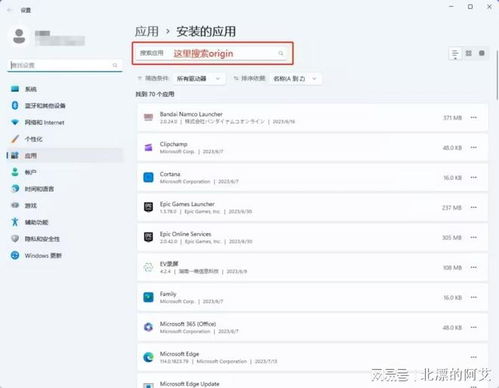This screenshot has height=388, width=499.
Task: Expand the filter by drive dropdown
Action: tap(198, 79)
